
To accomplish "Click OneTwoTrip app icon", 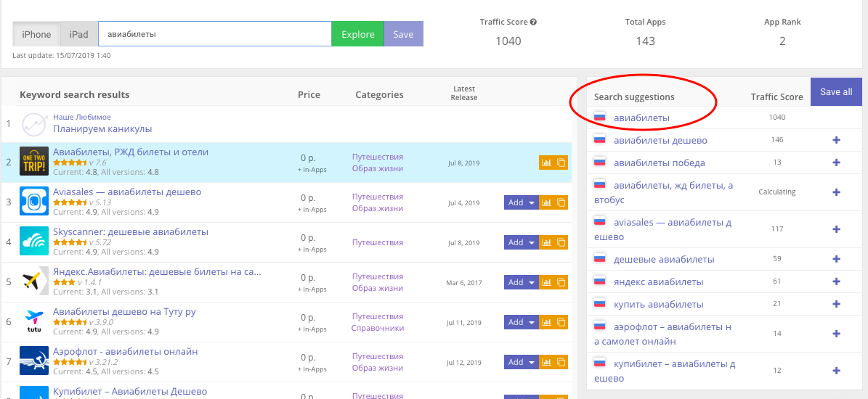I will pyautogui.click(x=34, y=161).
